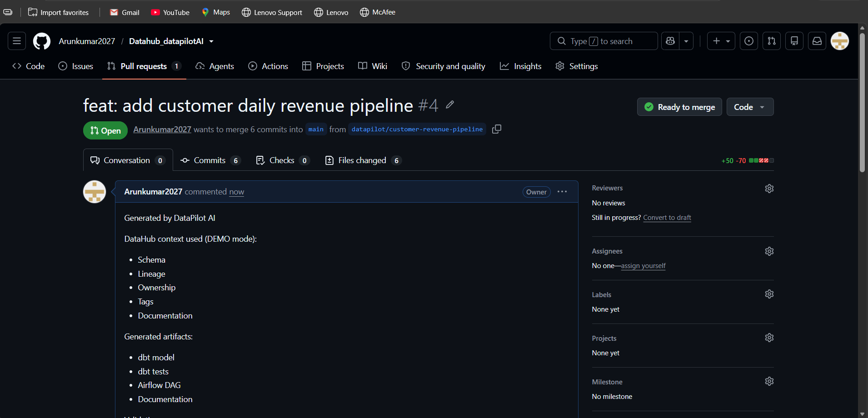The image size is (868, 418).
Task: Click the diffstat +50 -70 indicator
Action: click(x=747, y=160)
